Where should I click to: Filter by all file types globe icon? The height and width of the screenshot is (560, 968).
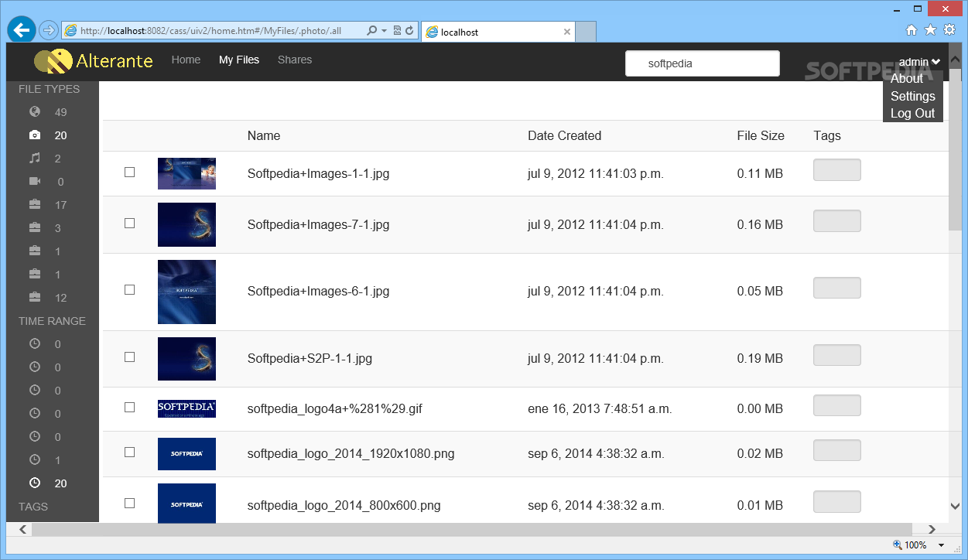(34, 112)
